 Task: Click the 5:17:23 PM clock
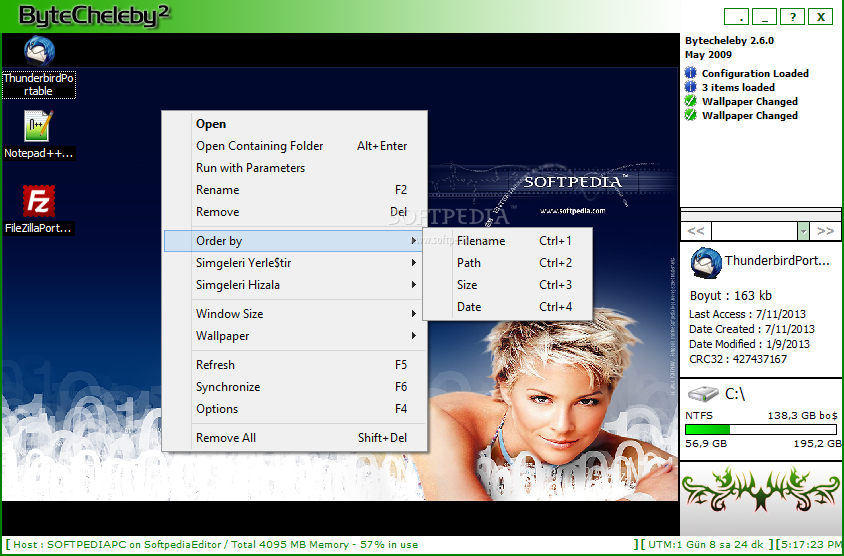[812, 545]
